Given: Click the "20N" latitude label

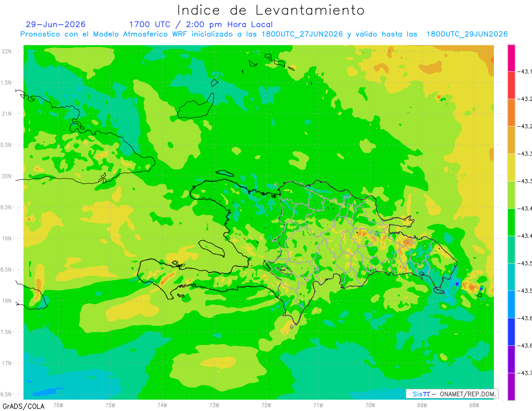Looking at the screenshot, I should point(8,176).
